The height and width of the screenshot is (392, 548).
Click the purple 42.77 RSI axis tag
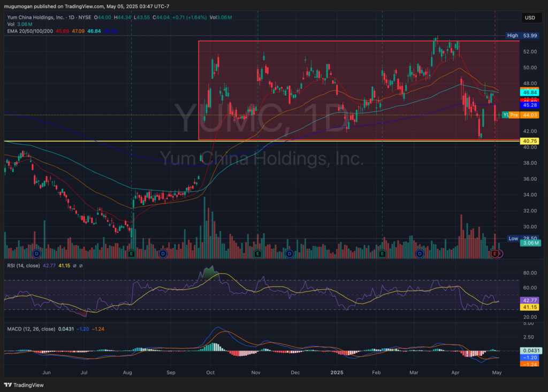(530, 300)
